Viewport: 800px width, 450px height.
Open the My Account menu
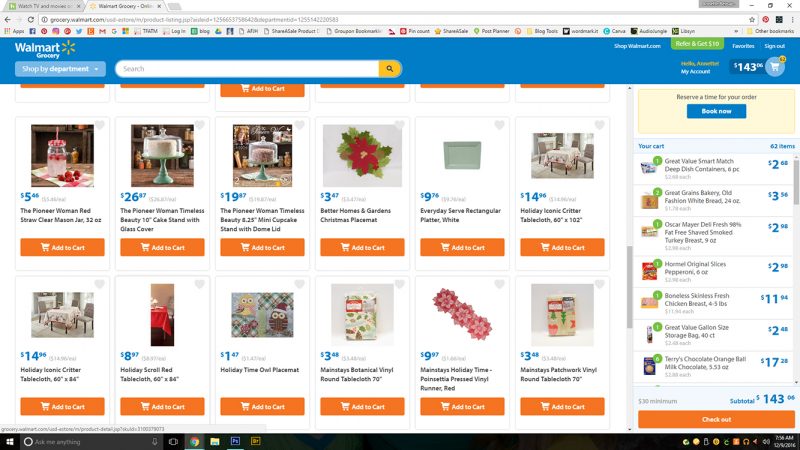pyautogui.click(x=695, y=71)
